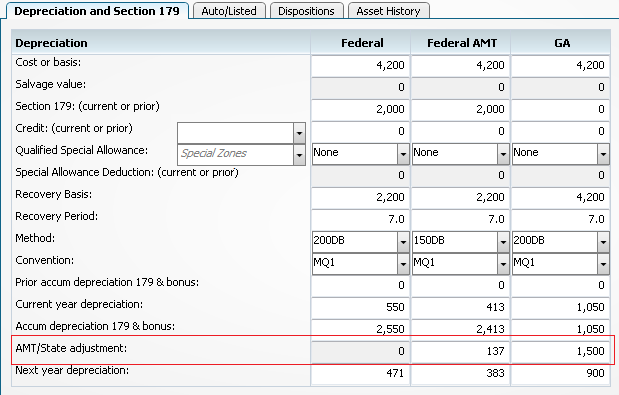Select the Federal Section 179 amount field
This screenshot has width=619, height=395.
(x=360, y=109)
